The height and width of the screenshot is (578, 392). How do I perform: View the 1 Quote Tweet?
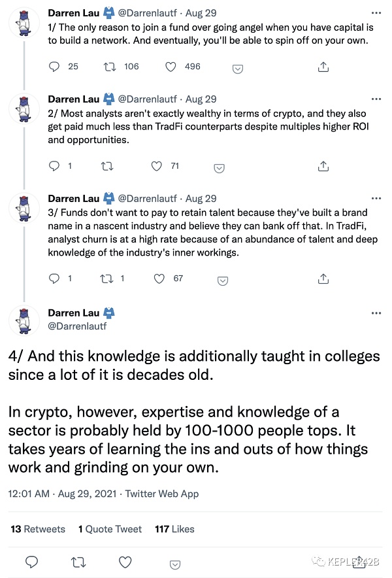[x=110, y=529]
